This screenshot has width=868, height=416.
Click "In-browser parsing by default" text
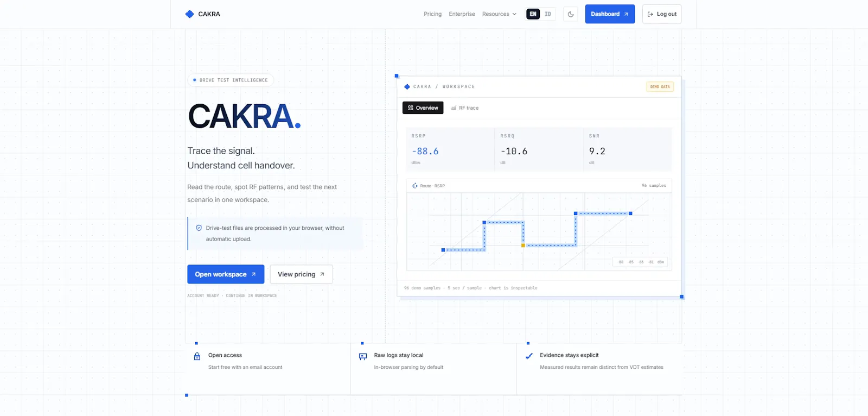tap(409, 367)
